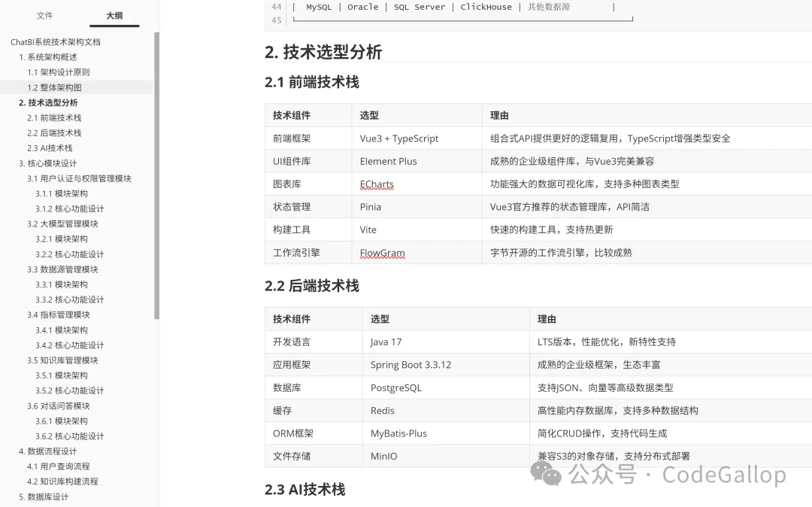812x507 pixels.
Task: Select 3.6.1 模块架构 outline entry
Action: [62, 421]
